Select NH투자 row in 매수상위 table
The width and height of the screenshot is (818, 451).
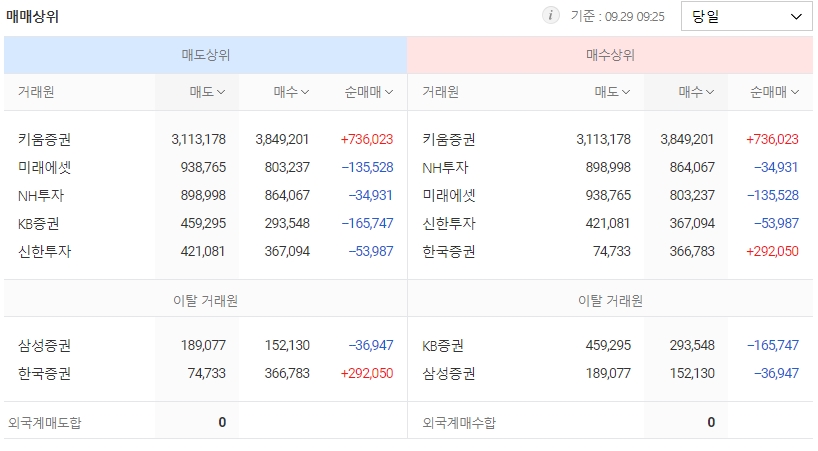click(x=610, y=167)
